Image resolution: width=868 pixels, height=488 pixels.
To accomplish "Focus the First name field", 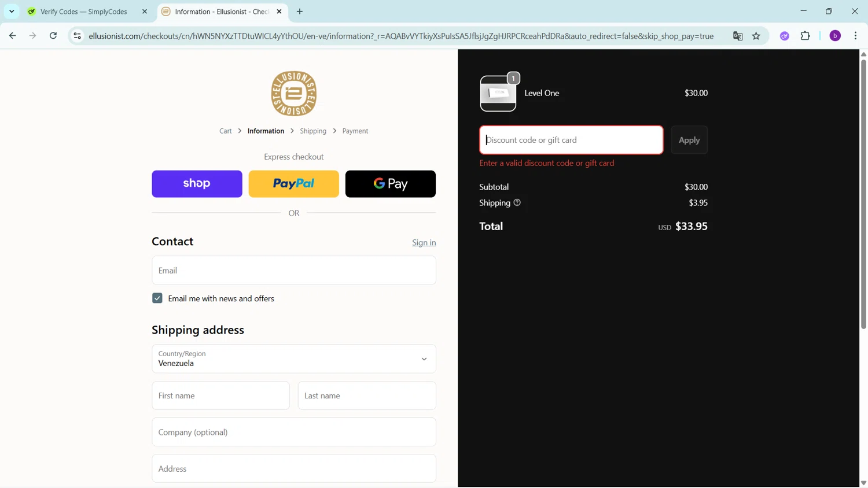I will pos(220,395).
